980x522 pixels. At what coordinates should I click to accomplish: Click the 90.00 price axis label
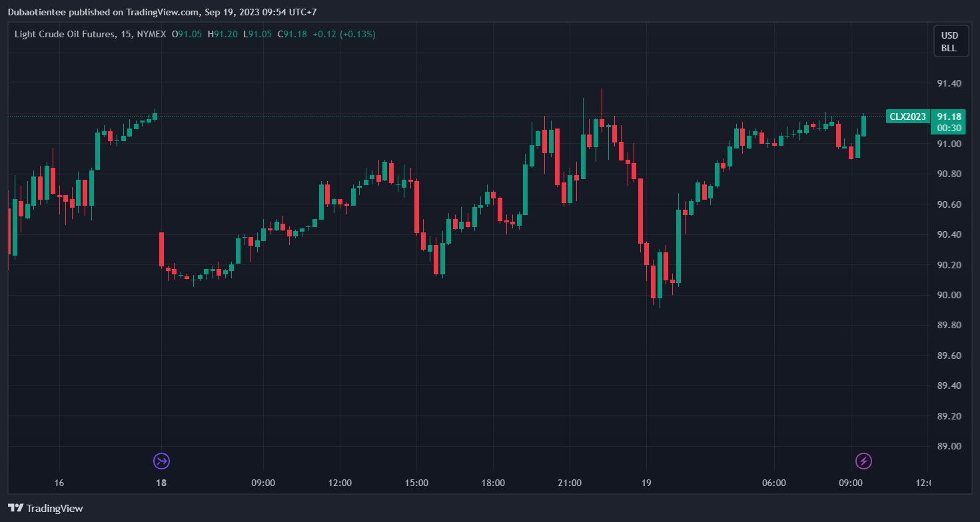949,295
